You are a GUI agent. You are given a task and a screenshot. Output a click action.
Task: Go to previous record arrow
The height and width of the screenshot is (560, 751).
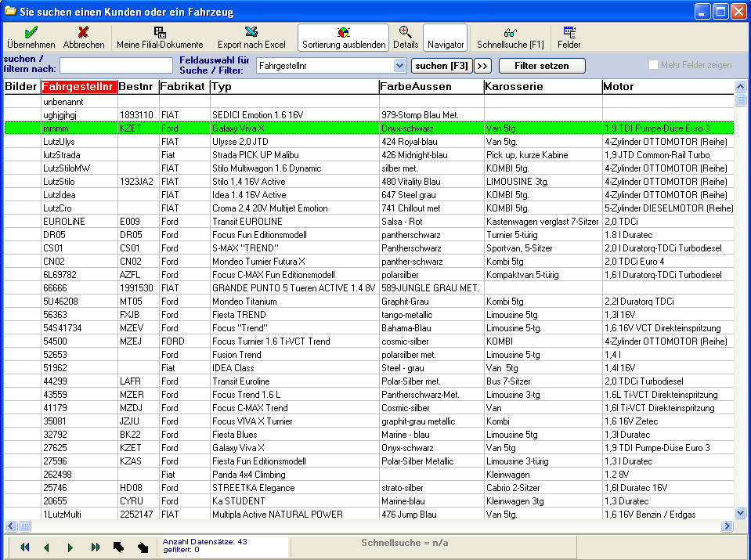46,547
